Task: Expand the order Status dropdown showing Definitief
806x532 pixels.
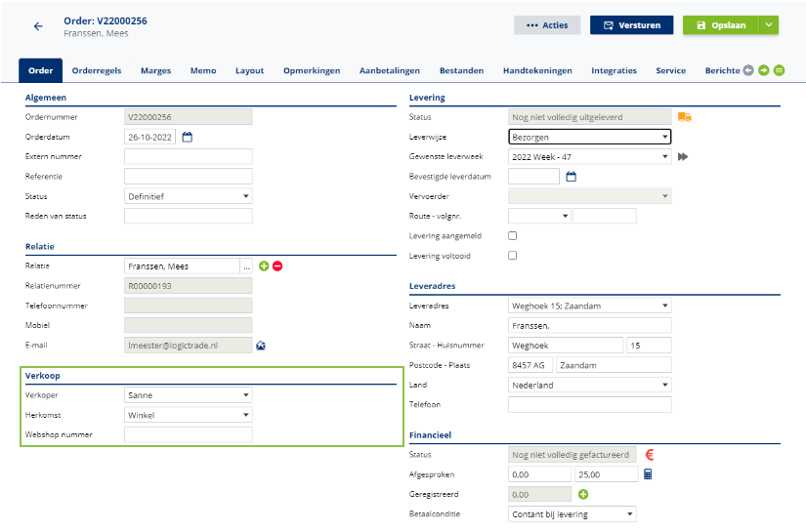Action: [189, 196]
